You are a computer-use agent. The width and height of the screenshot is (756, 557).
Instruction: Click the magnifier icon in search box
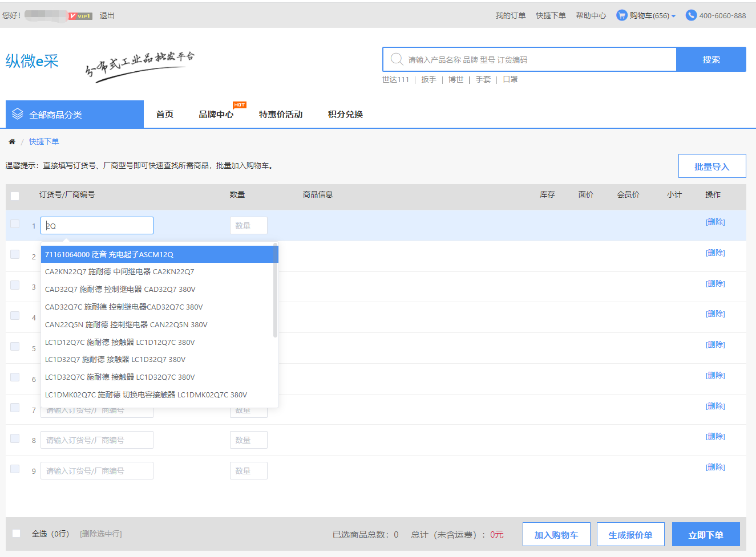(x=397, y=59)
